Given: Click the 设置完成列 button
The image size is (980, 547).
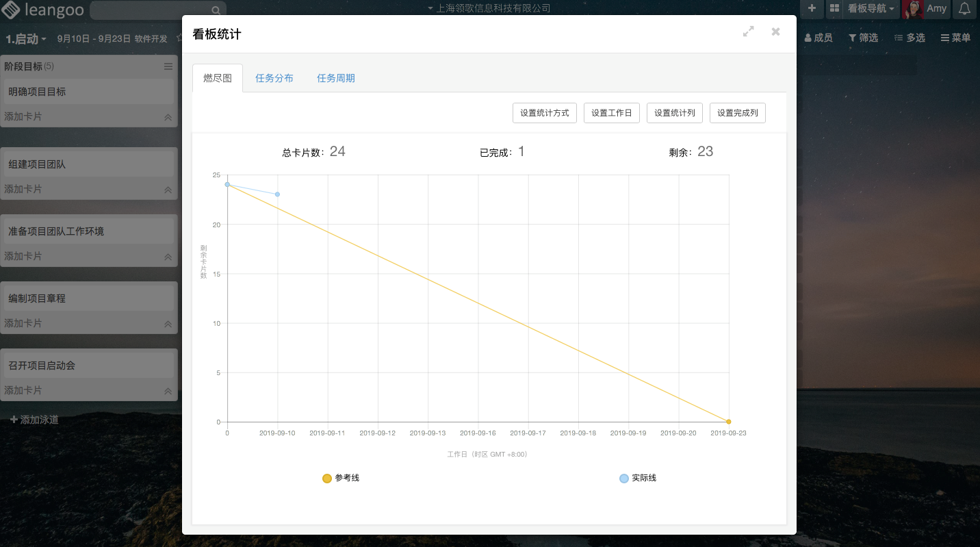Looking at the screenshot, I should coord(738,113).
